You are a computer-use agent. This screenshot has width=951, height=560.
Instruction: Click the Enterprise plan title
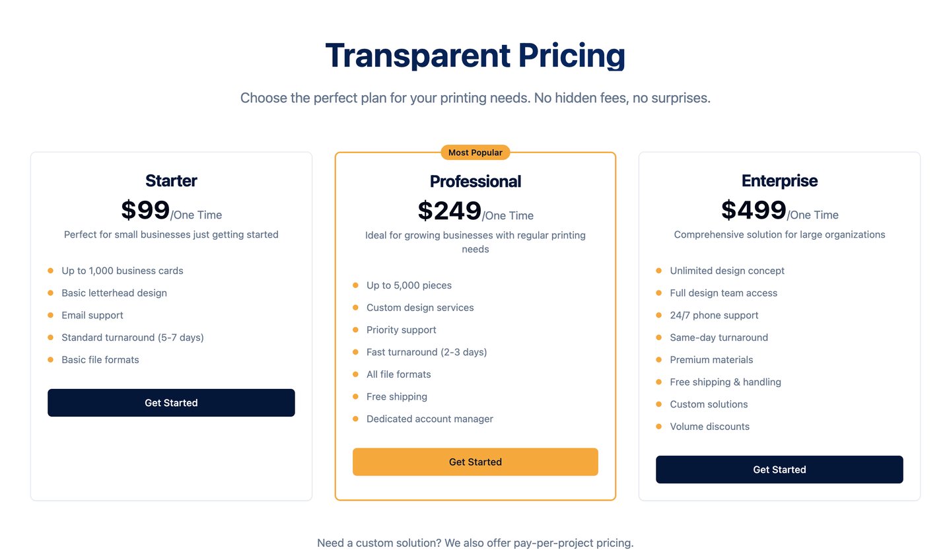pyautogui.click(x=779, y=181)
